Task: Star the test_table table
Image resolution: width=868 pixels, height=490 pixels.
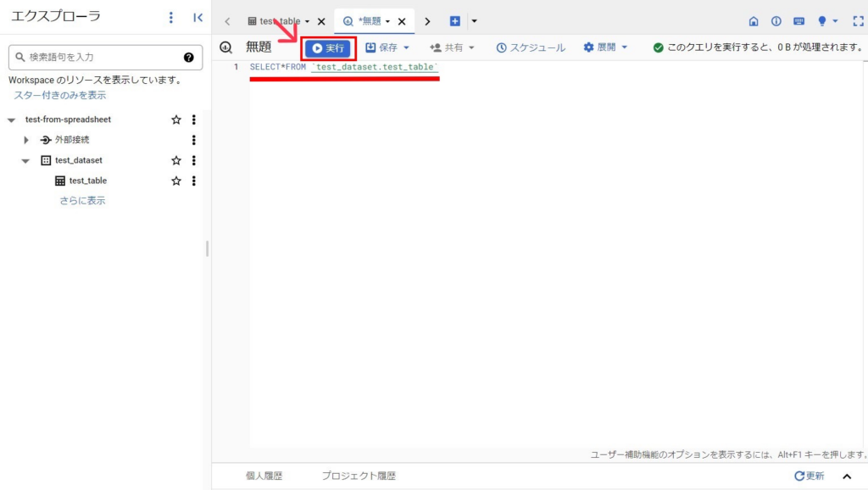Action: 176,181
